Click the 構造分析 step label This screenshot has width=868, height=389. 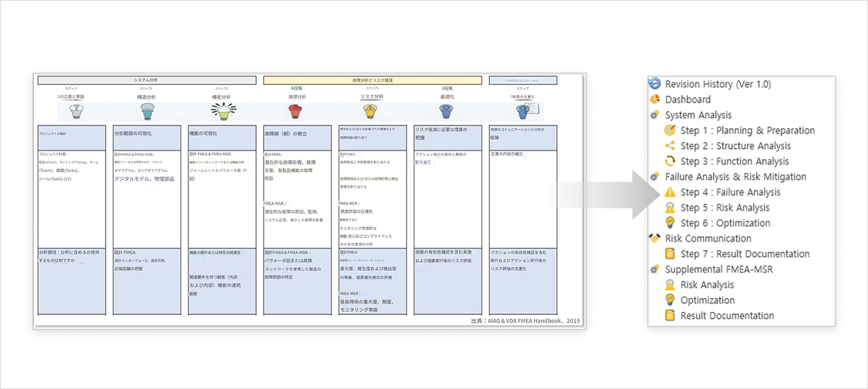point(147,96)
